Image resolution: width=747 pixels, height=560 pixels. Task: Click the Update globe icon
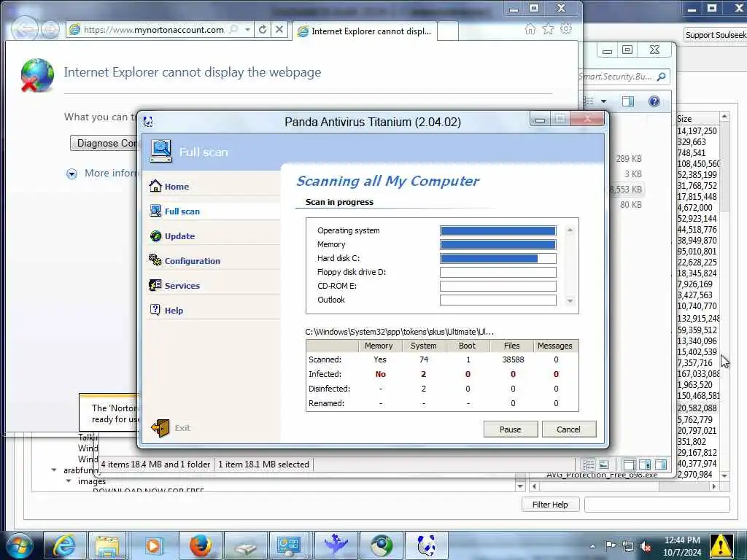click(x=155, y=236)
